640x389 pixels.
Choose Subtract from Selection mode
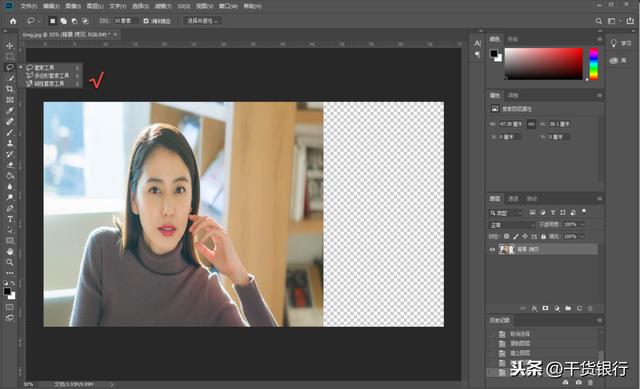[x=74, y=21]
